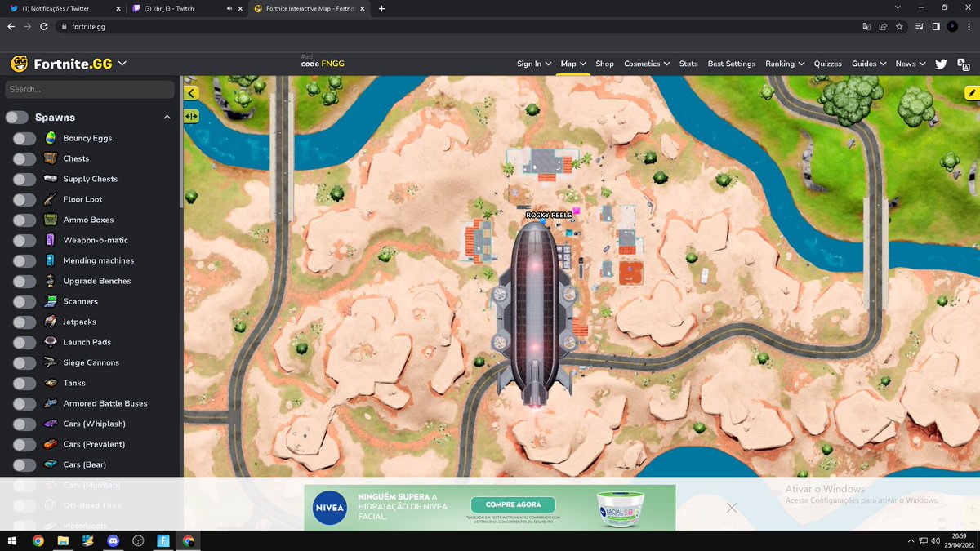980x551 pixels.
Task: Expand the Cosmetics dropdown
Action: pos(647,64)
